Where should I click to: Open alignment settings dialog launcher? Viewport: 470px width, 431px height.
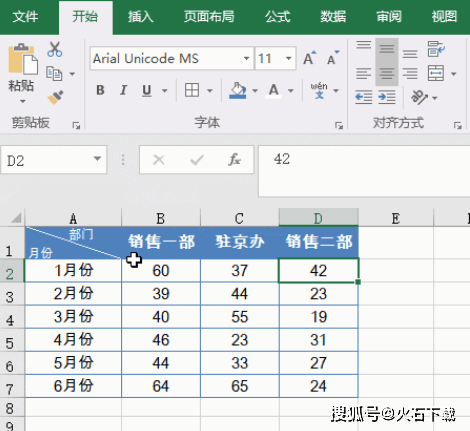point(458,126)
